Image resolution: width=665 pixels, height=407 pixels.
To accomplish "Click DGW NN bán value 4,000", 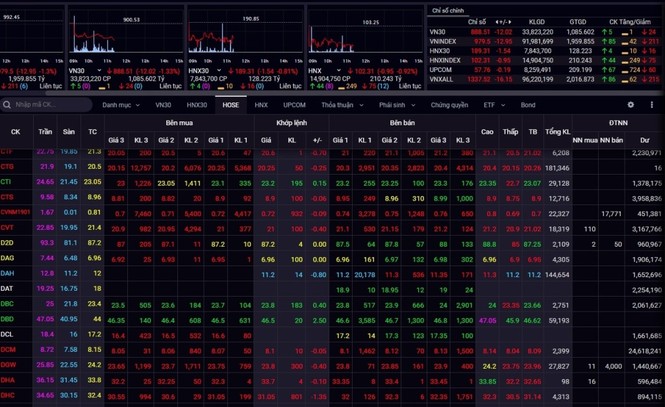I will click(614, 367).
